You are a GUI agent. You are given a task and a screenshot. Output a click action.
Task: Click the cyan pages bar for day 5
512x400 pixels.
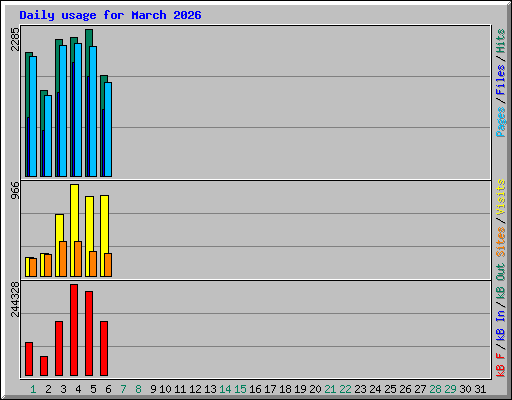[93, 111]
